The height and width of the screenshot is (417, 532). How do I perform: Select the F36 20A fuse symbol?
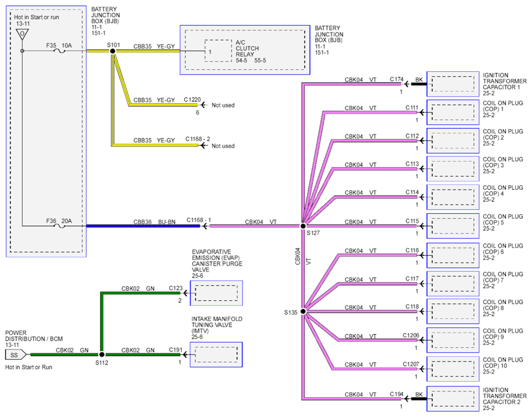click(x=60, y=226)
